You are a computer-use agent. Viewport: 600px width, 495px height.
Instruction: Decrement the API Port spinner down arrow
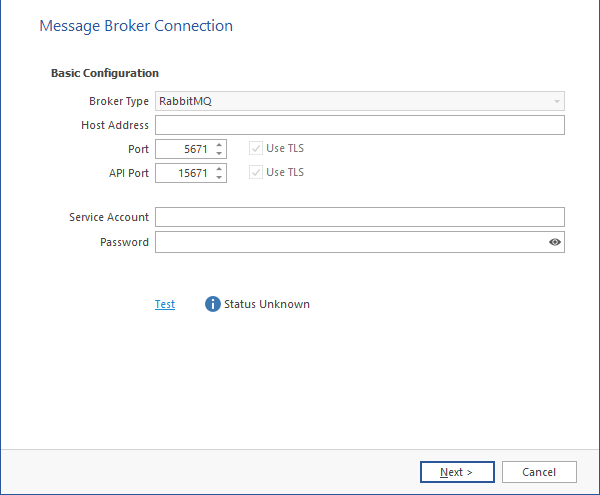[x=219, y=177]
